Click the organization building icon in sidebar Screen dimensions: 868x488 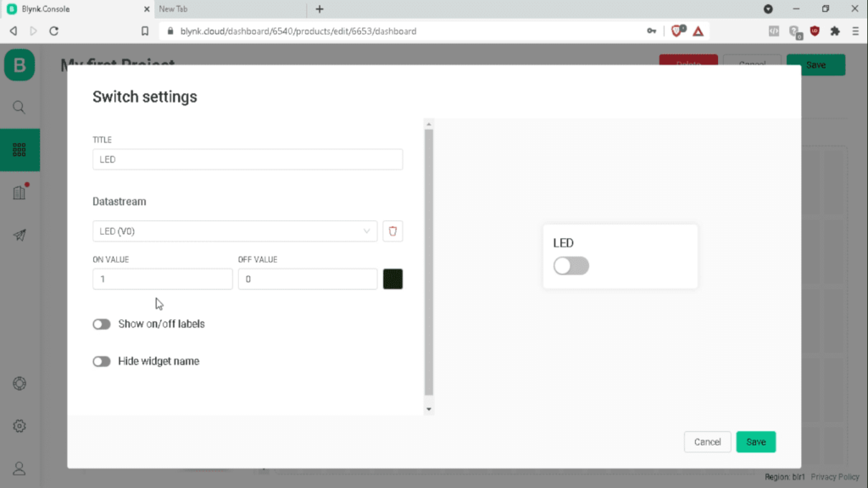tap(19, 193)
